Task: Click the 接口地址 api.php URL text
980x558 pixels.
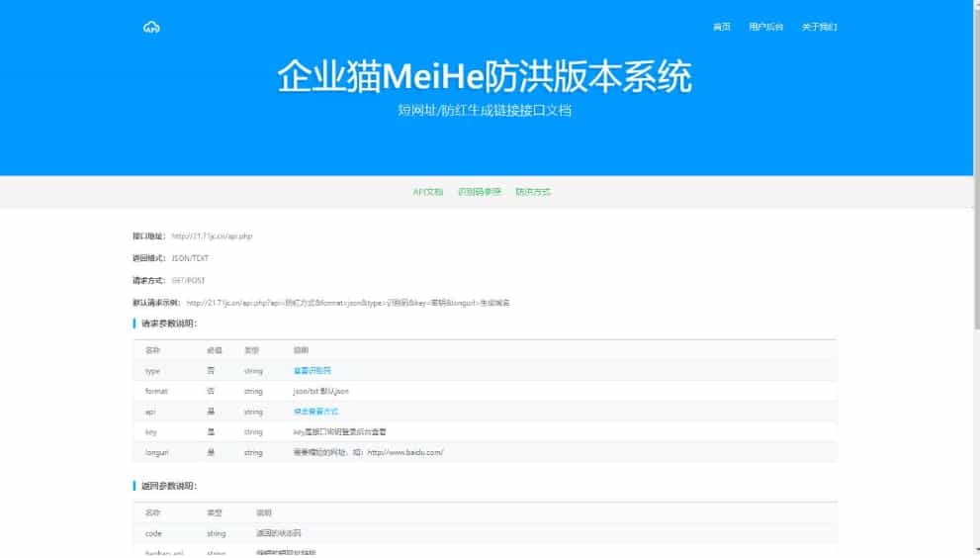Action: click(x=212, y=236)
